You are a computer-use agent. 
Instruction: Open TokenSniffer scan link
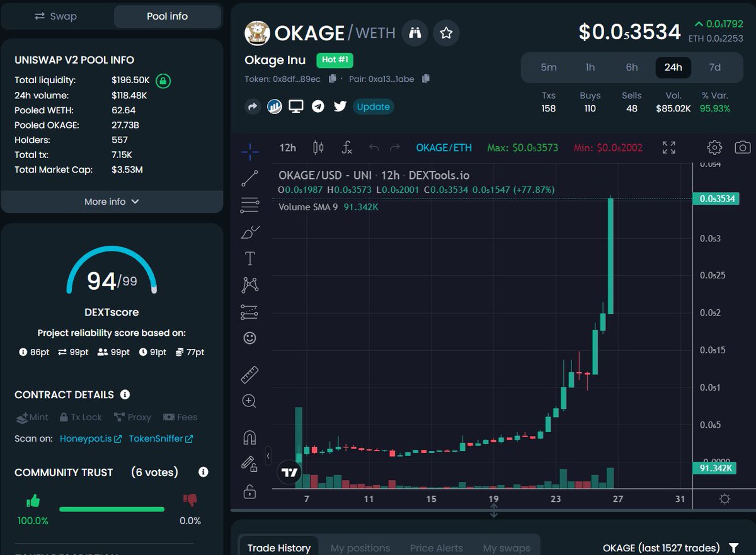tap(161, 438)
